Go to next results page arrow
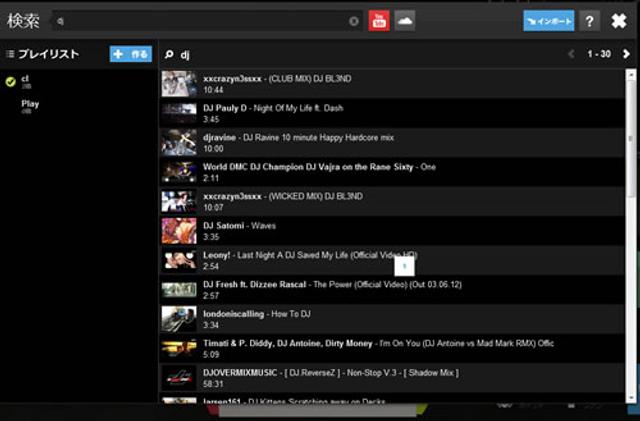The width and height of the screenshot is (640, 421). point(626,54)
